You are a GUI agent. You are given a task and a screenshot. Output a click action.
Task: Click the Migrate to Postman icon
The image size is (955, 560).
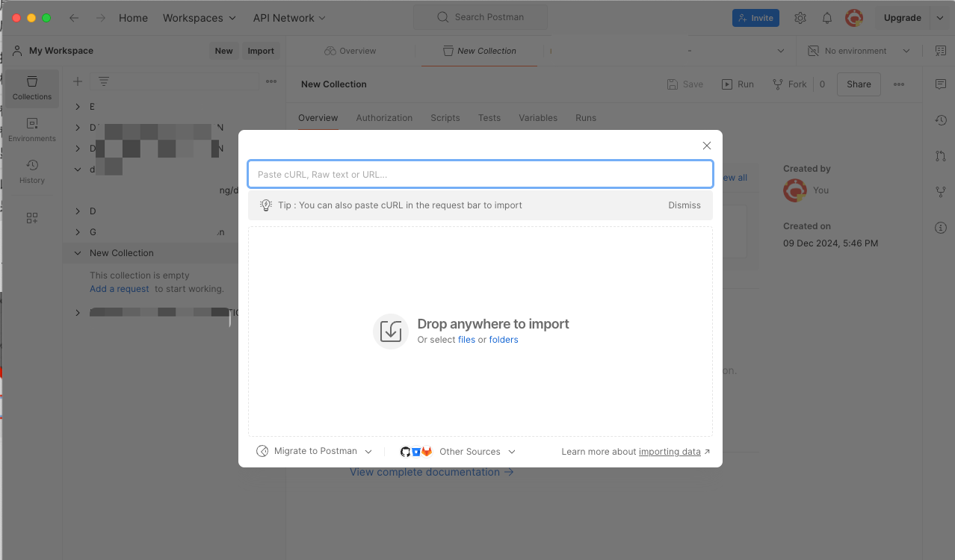pyautogui.click(x=262, y=452)
